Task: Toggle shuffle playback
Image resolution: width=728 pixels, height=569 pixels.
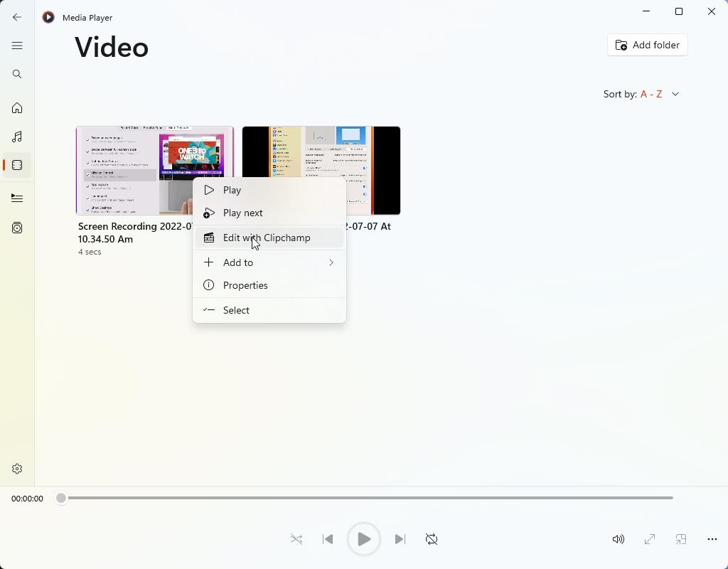Action: pyautogui.click(x=296, y=539)
